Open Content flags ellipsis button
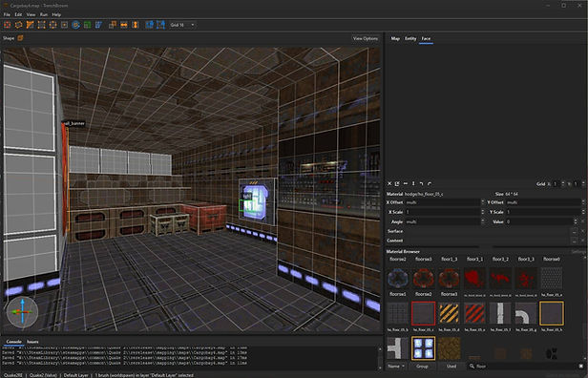 point(575,241)
